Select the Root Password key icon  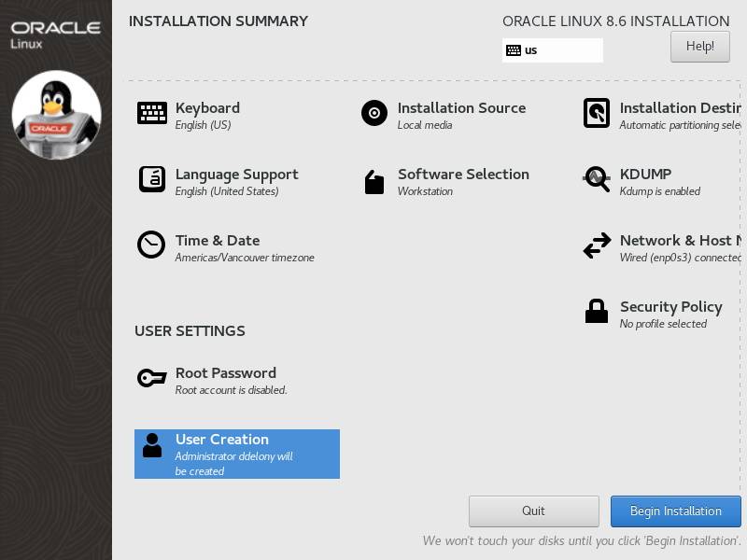click(x=150, y=377)
